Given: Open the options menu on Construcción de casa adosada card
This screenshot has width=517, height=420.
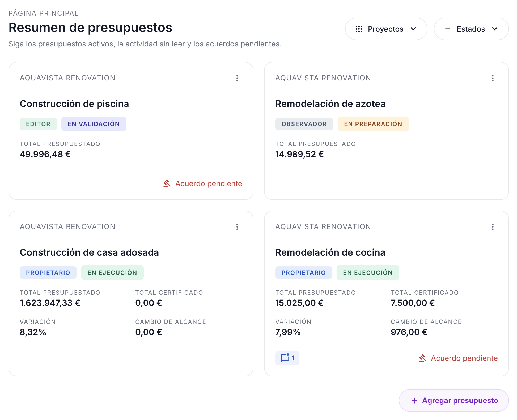Looking at the screenshot, I should 237,226.
